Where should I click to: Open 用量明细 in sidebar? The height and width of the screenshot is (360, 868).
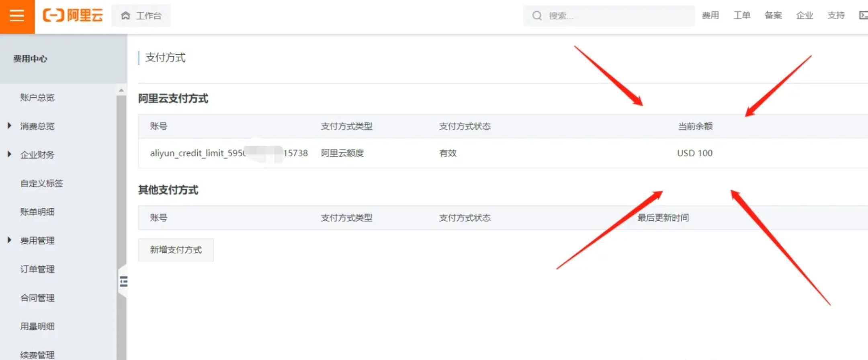click(37, 326)
